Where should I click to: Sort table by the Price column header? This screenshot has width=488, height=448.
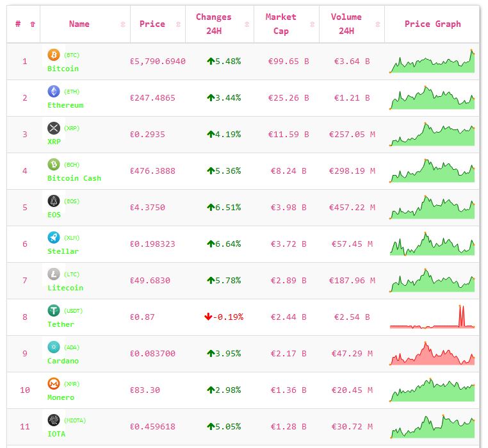click(x=152, y=24)
